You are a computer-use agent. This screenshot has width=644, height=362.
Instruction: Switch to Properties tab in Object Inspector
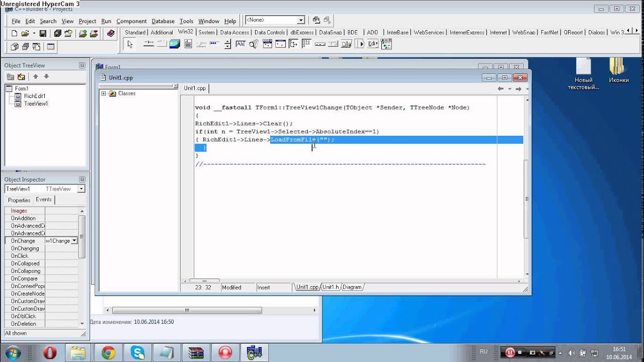[19, 200]
